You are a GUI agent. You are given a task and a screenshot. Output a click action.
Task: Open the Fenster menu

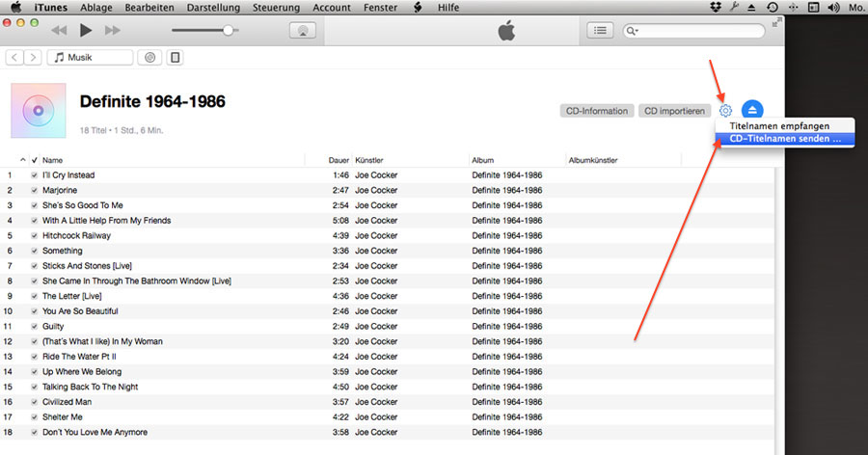[380, 7]
